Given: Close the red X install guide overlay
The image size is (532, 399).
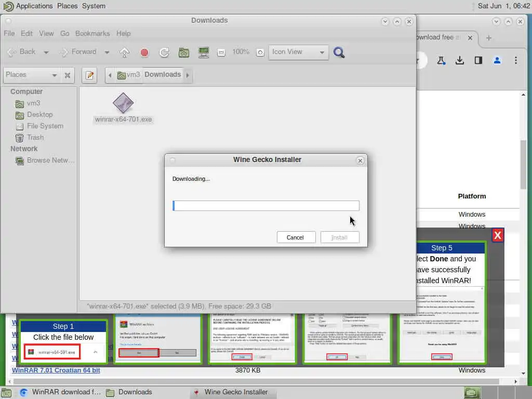Looking at the screenshot, I should click(x=498, y=235).
